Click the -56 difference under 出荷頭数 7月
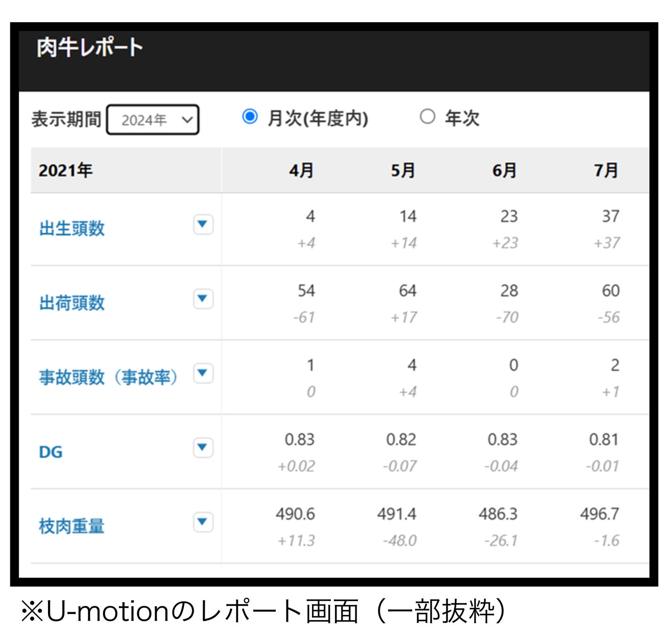 (x=609, y=318)
